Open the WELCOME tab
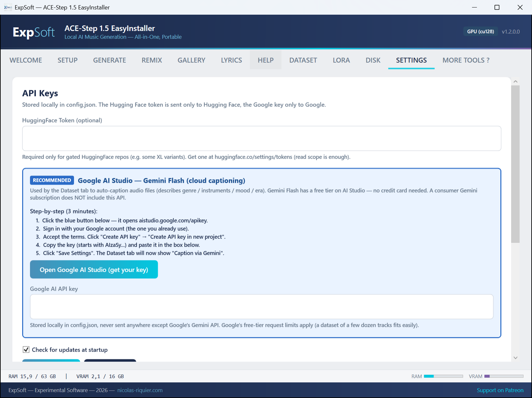This screenshot has height=398, width=532. tap(26, 60)
